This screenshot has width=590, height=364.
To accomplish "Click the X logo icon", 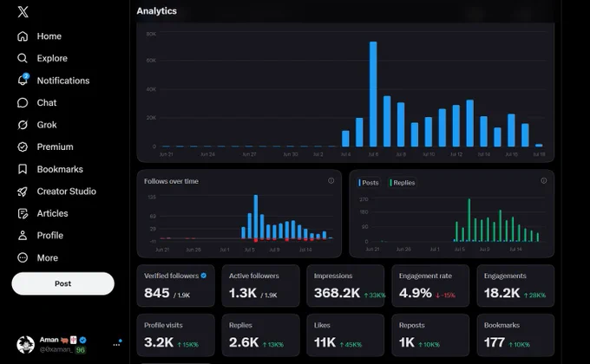I will [x=23, y=11].
